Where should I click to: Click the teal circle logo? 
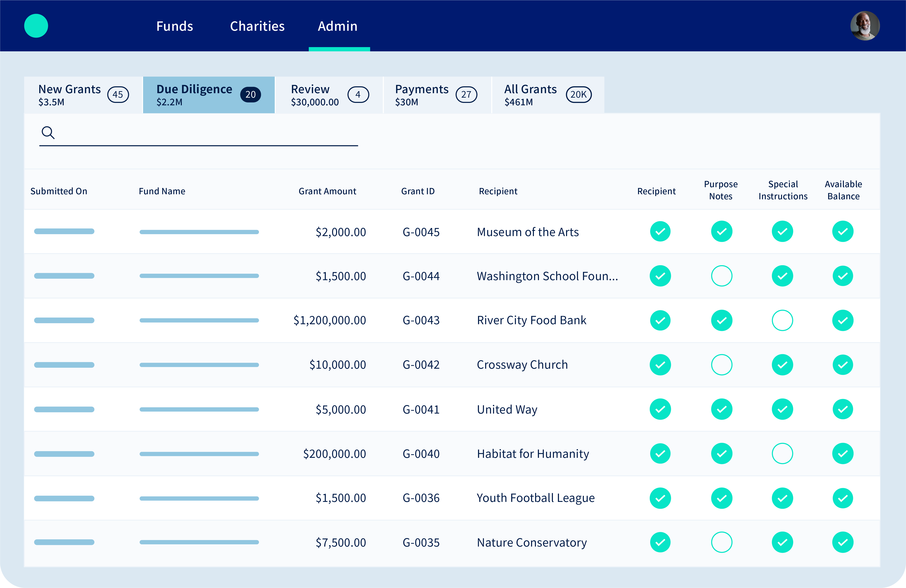36,26
